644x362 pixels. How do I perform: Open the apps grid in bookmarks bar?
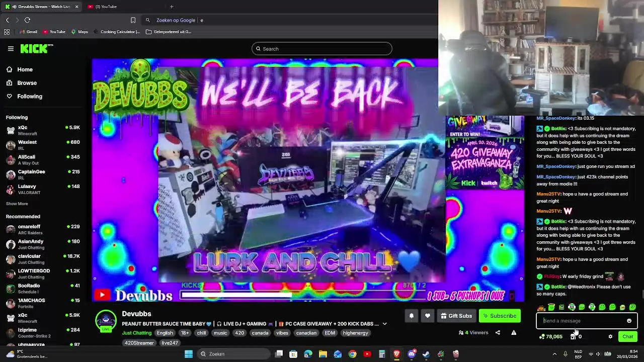(7, 32)
